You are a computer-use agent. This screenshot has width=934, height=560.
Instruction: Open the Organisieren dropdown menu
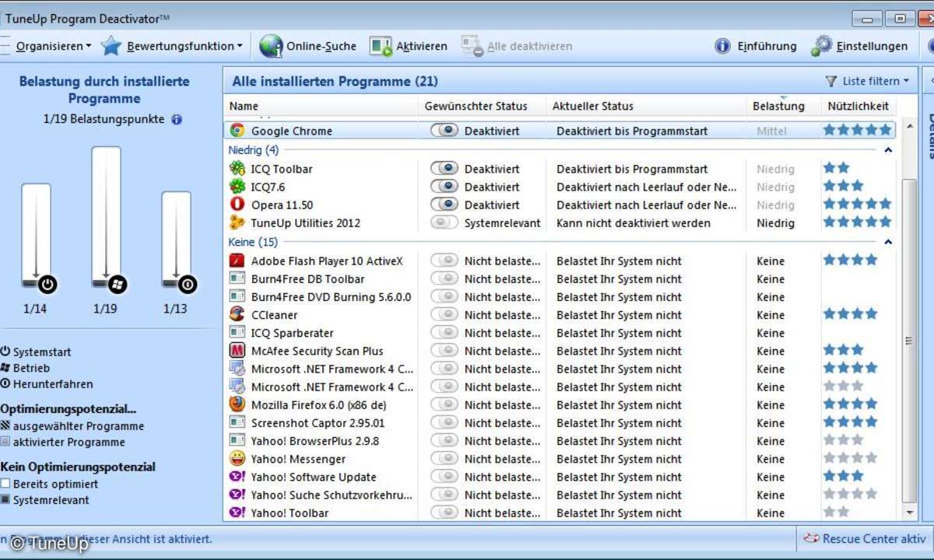point(53,46)
